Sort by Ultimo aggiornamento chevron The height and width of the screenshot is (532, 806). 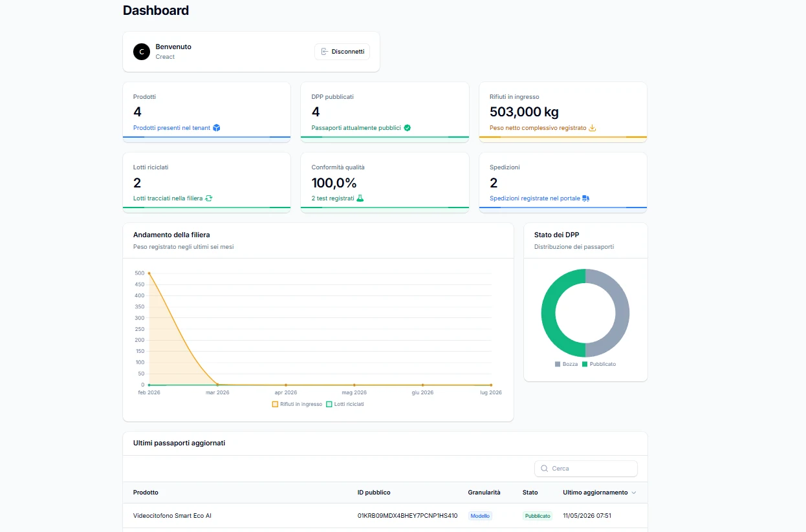(634, 493)
